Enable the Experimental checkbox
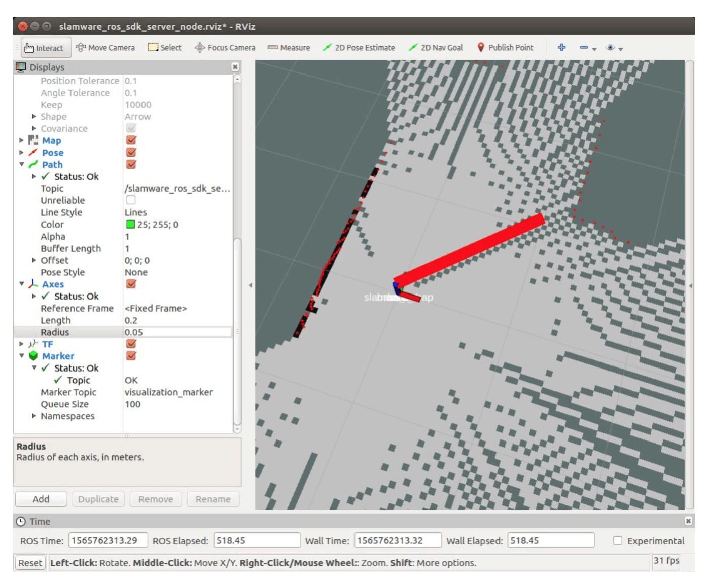This screenshot has height=588, width=708. tap(618, 541)
